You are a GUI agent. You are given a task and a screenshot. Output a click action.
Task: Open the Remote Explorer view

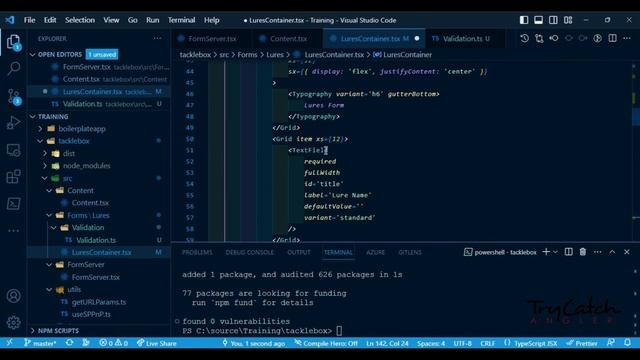pyautogui.click(x=13, y=150)
